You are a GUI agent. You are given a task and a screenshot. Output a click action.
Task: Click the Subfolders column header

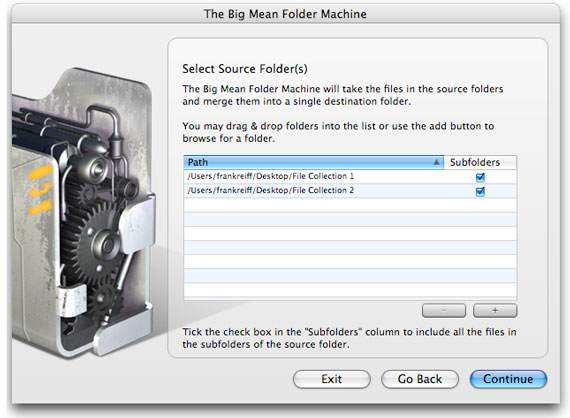[480, 162]
